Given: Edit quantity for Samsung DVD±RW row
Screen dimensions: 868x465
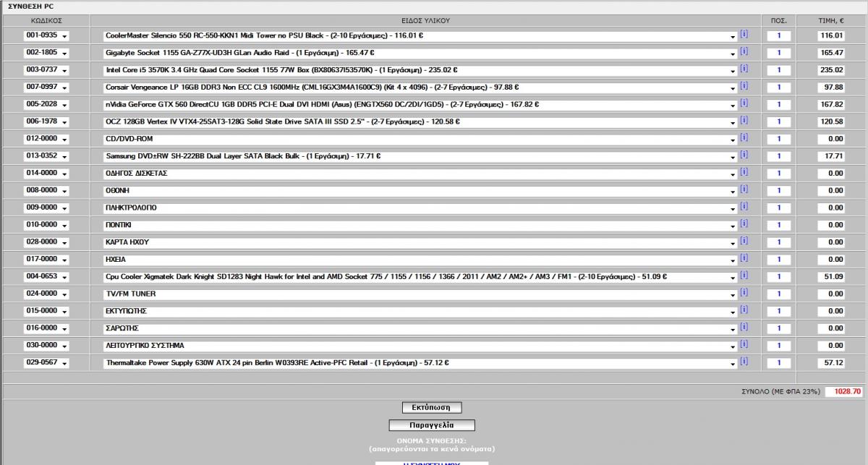Looking at the screenshot, I should (779, 156).
